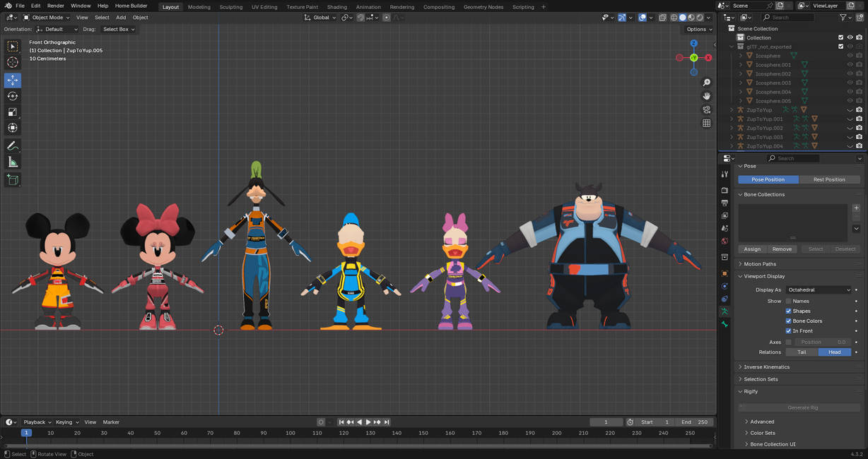
Task: Enable the Names checkbox
Action: click(789, 301)
